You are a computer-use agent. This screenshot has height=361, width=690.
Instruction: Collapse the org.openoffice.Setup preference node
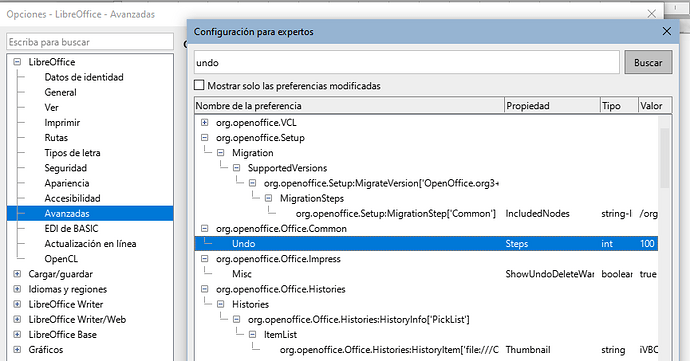pos(205,138)
